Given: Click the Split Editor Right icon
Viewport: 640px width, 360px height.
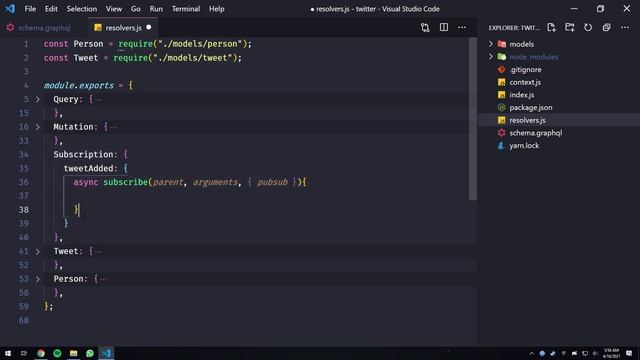Looking at the screenshot, I should (444, 27).
